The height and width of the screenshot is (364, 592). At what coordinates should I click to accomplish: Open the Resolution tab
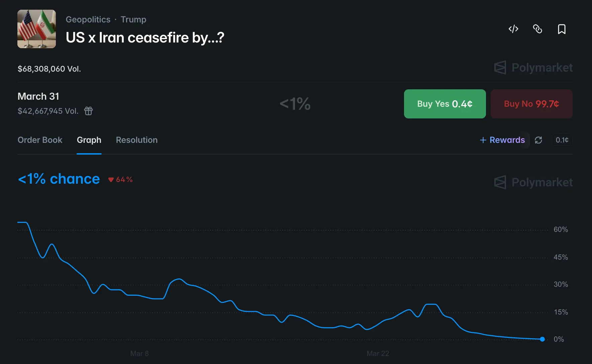(x=136, y=140)
